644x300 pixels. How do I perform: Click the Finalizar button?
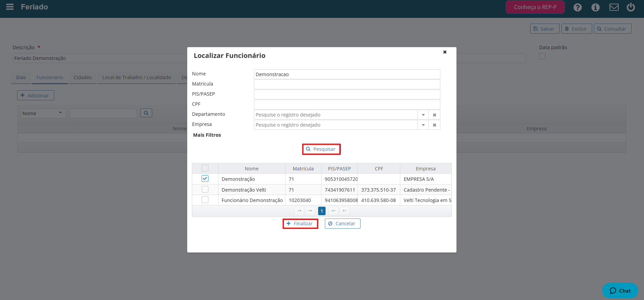(x=300, y=224)
